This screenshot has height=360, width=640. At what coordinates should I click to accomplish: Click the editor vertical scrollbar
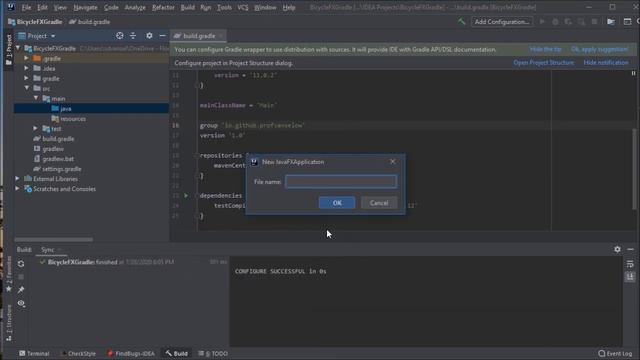pyautogui.click(x=634, y=169)
